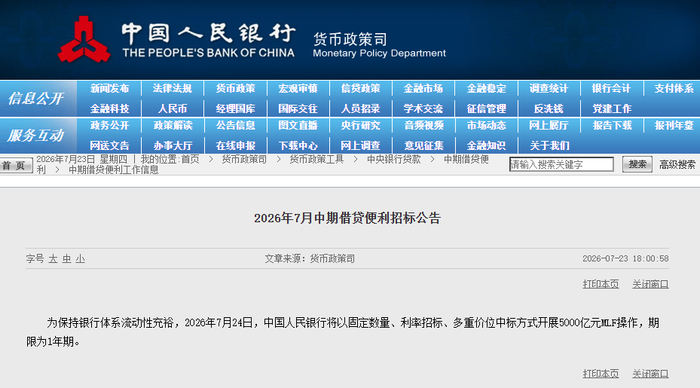Click 关闭窗口 below the article text

(650, 374)
